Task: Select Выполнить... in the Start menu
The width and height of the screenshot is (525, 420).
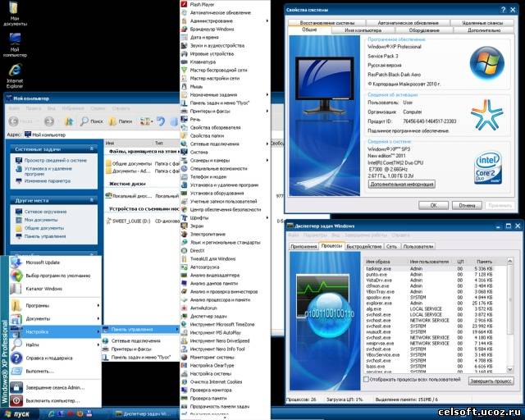Action: point(55,371)
